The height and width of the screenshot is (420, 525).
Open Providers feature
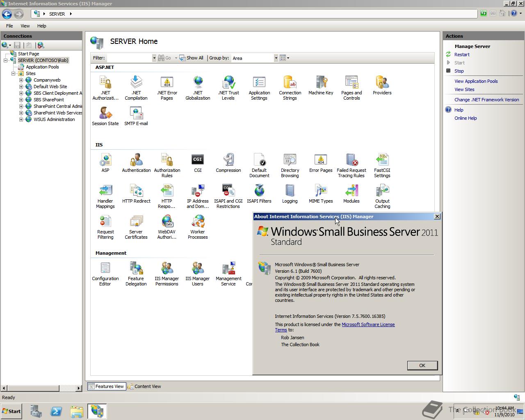382,85
